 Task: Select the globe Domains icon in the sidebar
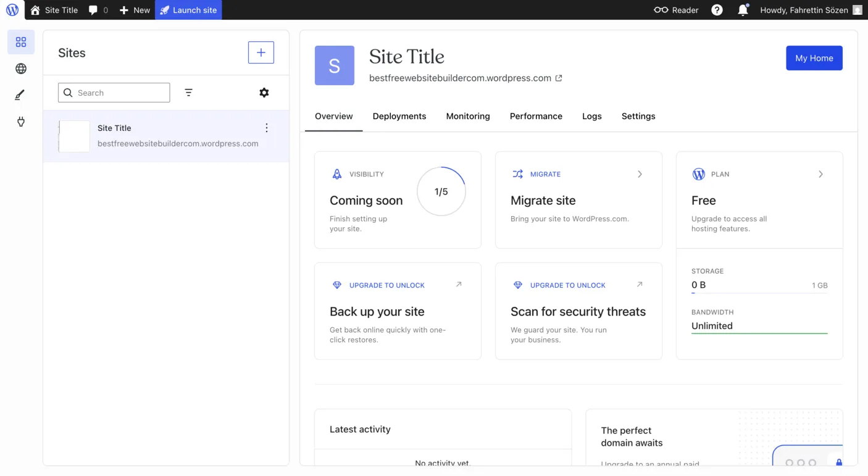click(21, 68)
